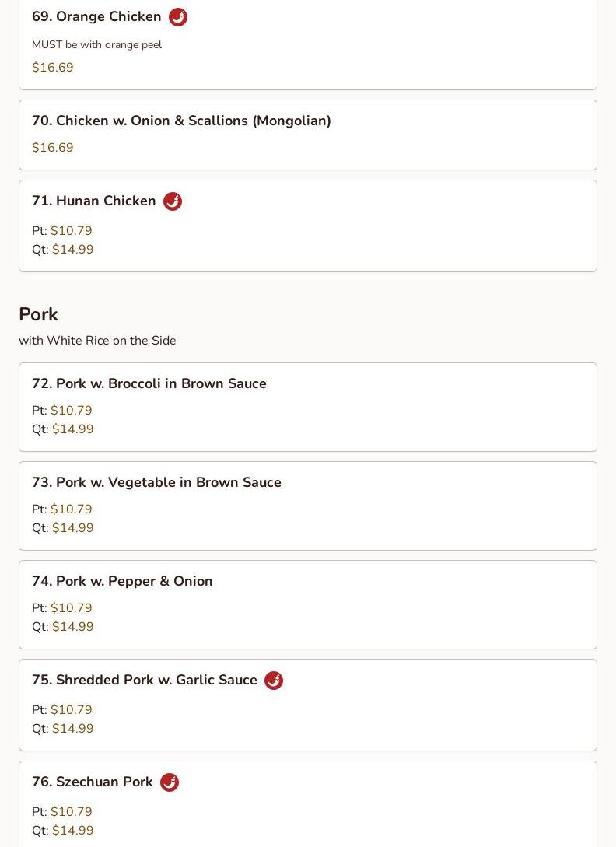Click the Hunan Chicken quart price $14.99

[72, 250]
